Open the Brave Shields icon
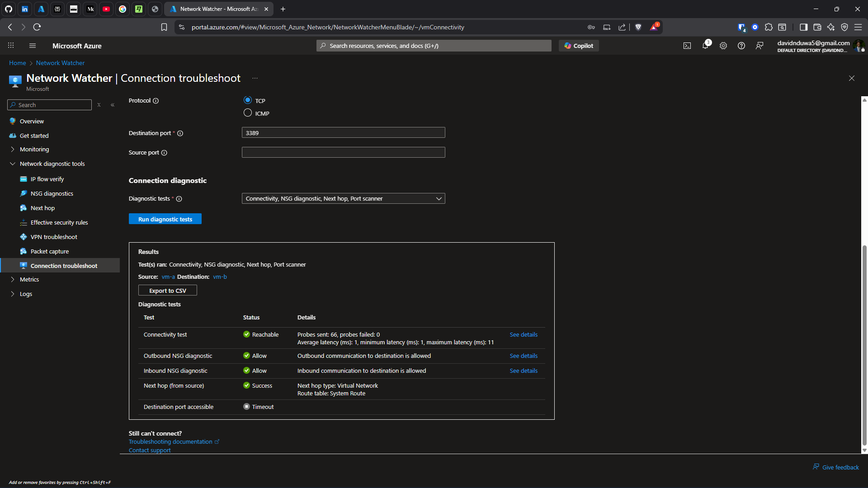 click(638, 27)
